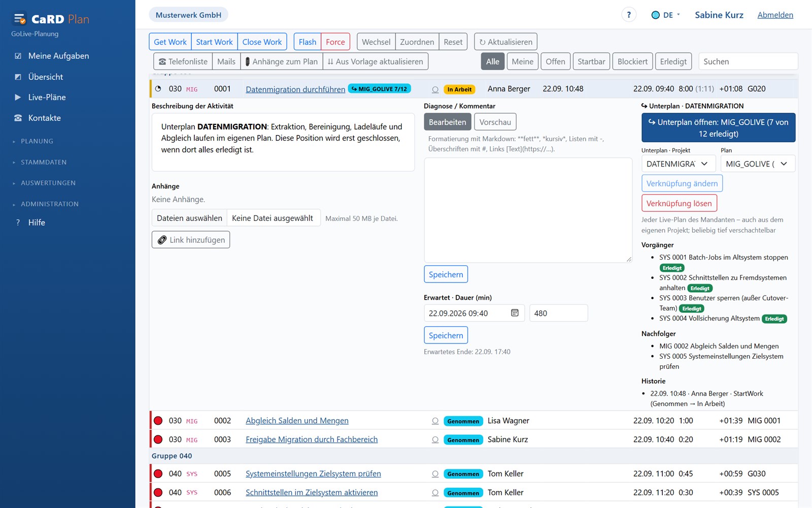Viewport: 812px width, 508px height.
Task: Click the Start Work button
Action: (x=214, y=42)
